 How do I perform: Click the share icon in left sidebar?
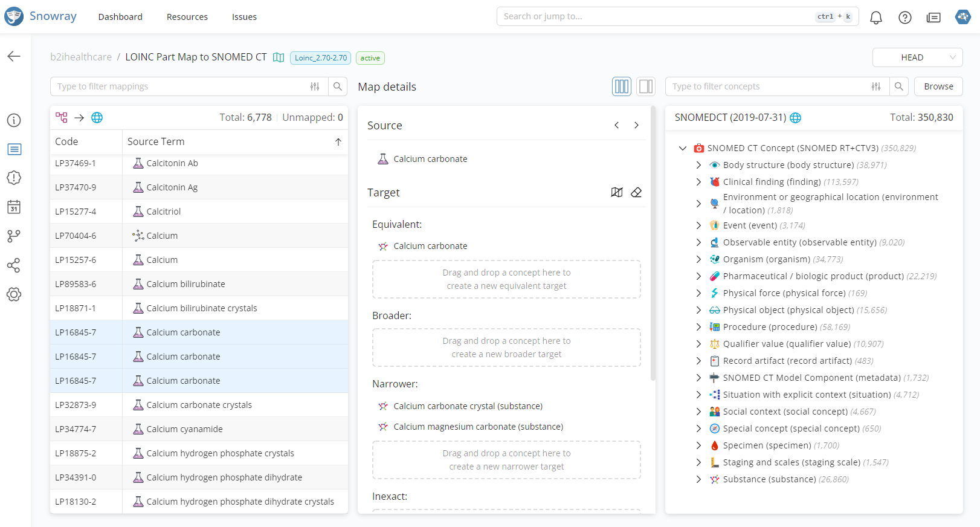[x=14, y=265]
